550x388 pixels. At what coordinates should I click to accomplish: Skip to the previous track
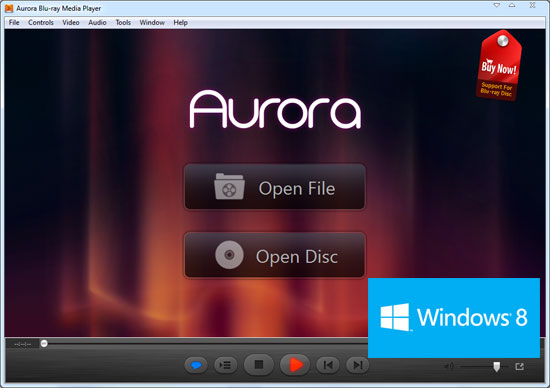tap(328, 365)
